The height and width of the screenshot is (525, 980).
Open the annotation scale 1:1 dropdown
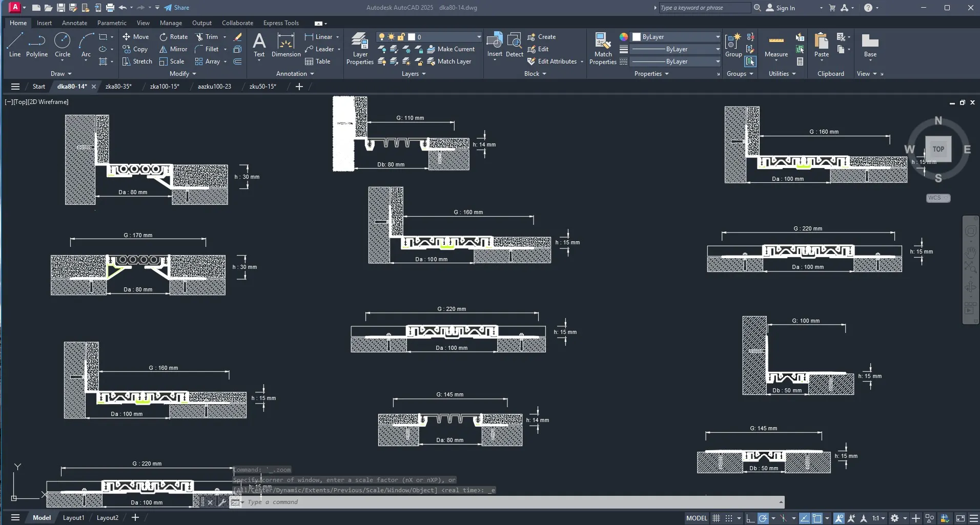[879, 518]
